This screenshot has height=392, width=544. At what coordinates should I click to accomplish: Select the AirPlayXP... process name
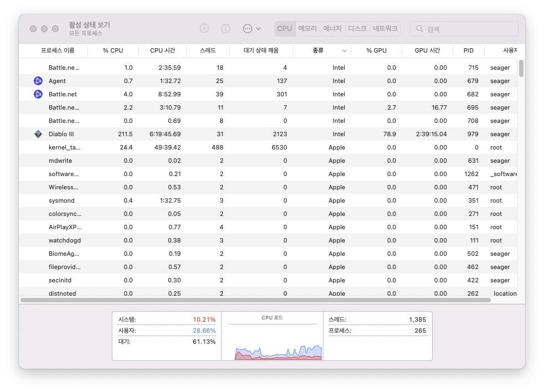pos(65,227)
